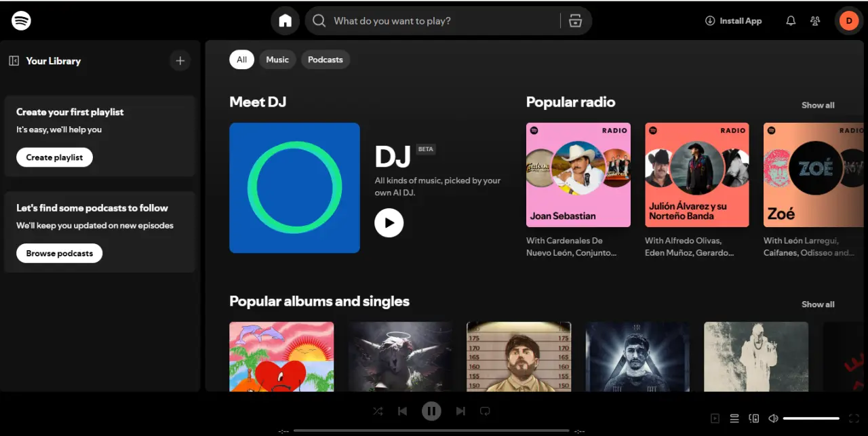This screenshot has height=436, width=868.
Task: Toggle repeat mode
Action: [x=485, y=411]
